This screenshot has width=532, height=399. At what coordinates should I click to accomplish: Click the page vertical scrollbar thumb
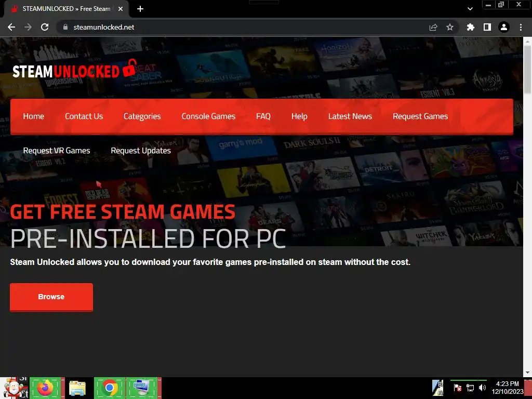click(x=527, y=70)
